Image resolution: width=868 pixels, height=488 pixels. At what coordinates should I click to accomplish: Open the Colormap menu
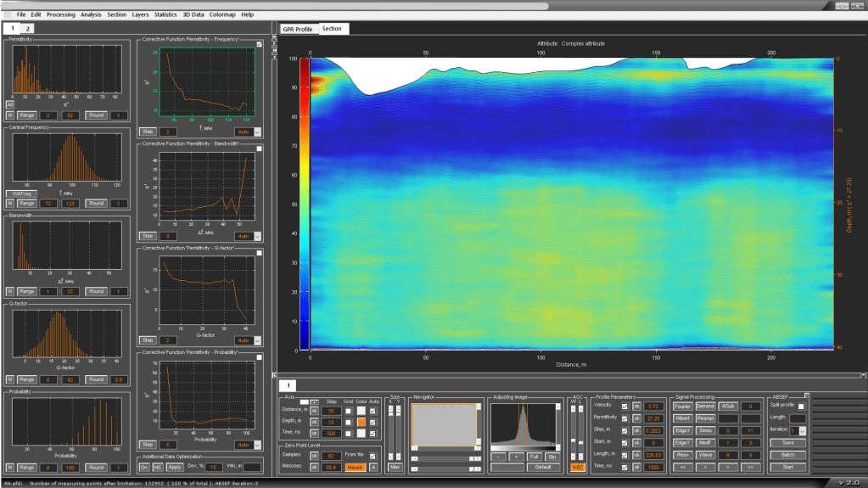click(223, 14)
